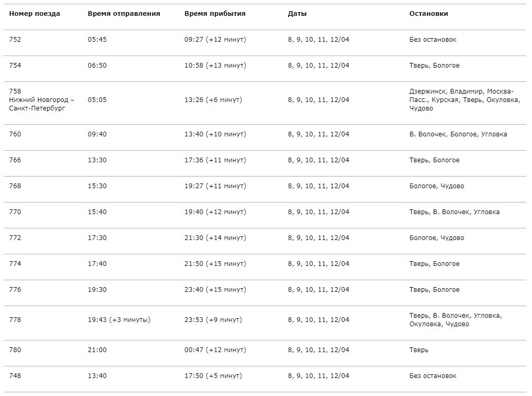Click the dates cell for train 754
Screen dimensions: 532x396
(319, 66)
